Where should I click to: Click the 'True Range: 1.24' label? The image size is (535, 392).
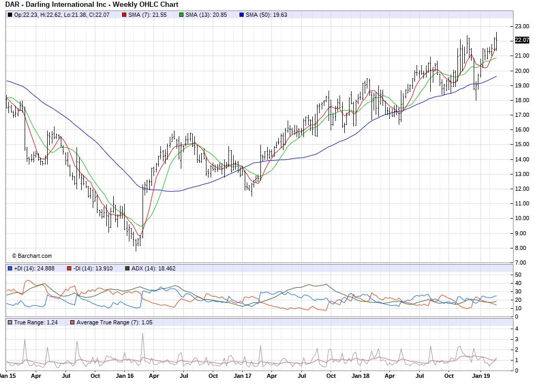pyautogui.click(x=36, y=322)
